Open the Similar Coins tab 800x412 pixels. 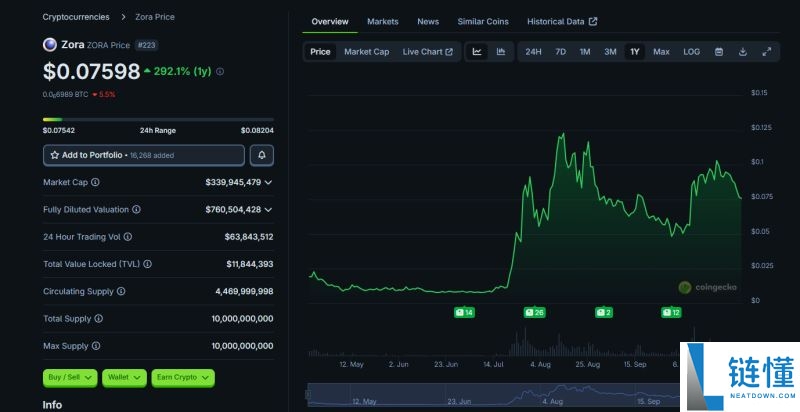[x=483, y=21]
